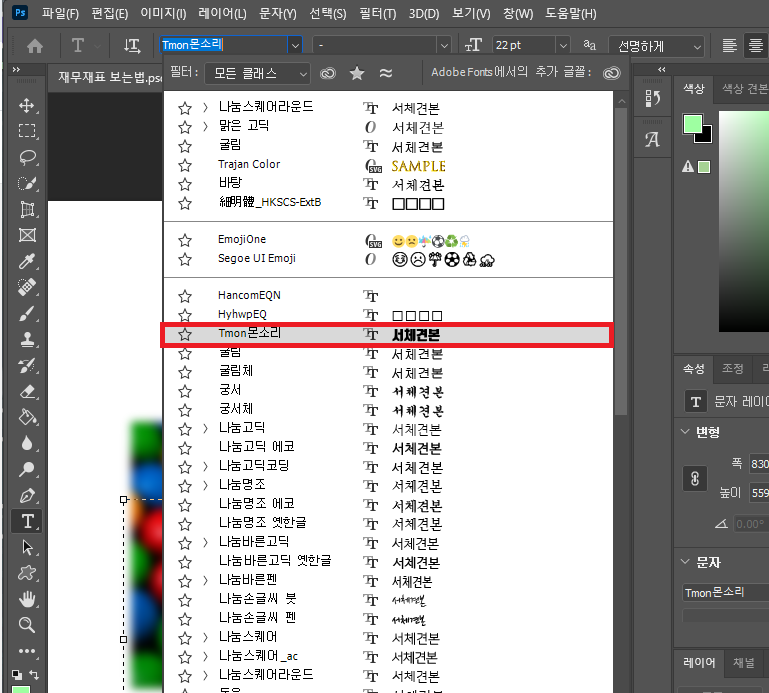Screen dimensions: 769x693
Task: Favorite the 궁서 font star
Action: pos(185,391)
